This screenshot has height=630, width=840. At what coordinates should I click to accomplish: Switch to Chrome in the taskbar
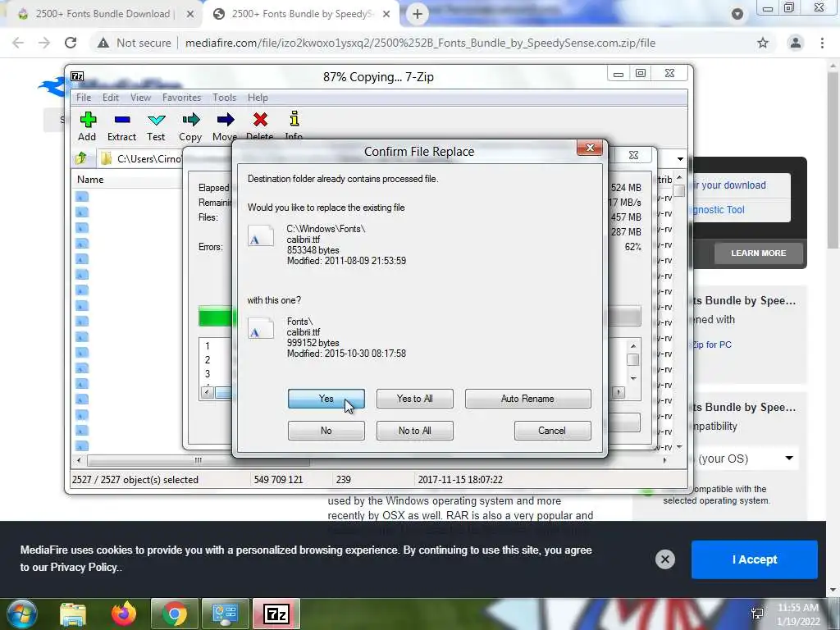coord(174,614)
